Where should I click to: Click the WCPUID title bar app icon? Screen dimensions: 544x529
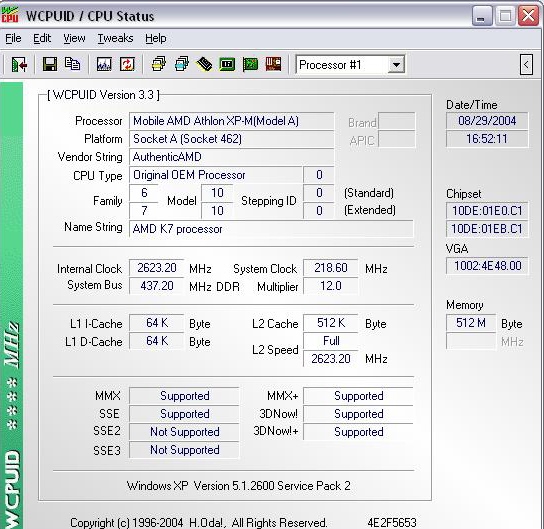point(10,15)
